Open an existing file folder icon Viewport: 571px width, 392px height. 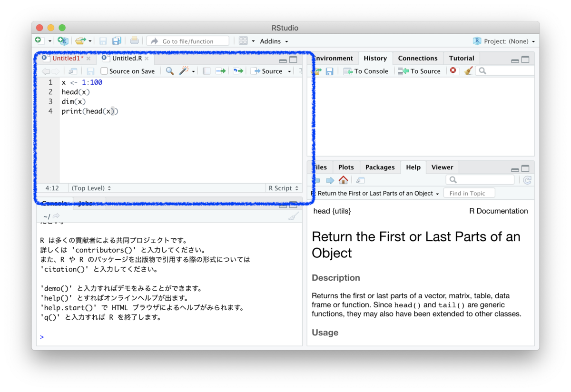(x=80, y=41)
